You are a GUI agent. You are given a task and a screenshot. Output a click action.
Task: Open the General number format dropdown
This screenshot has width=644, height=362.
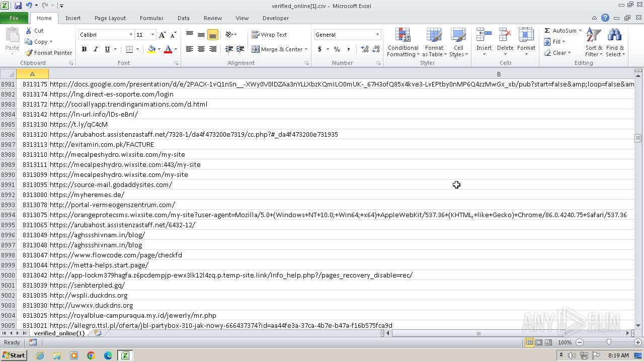click(377, 35)
